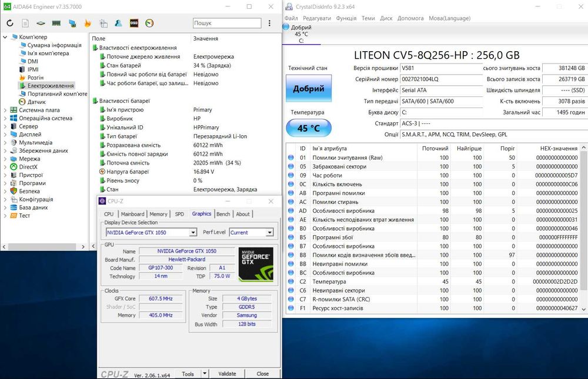Click the AIDA64 motherboard chip toolbar icon
The image size is (588, 379).
(41, 24)
